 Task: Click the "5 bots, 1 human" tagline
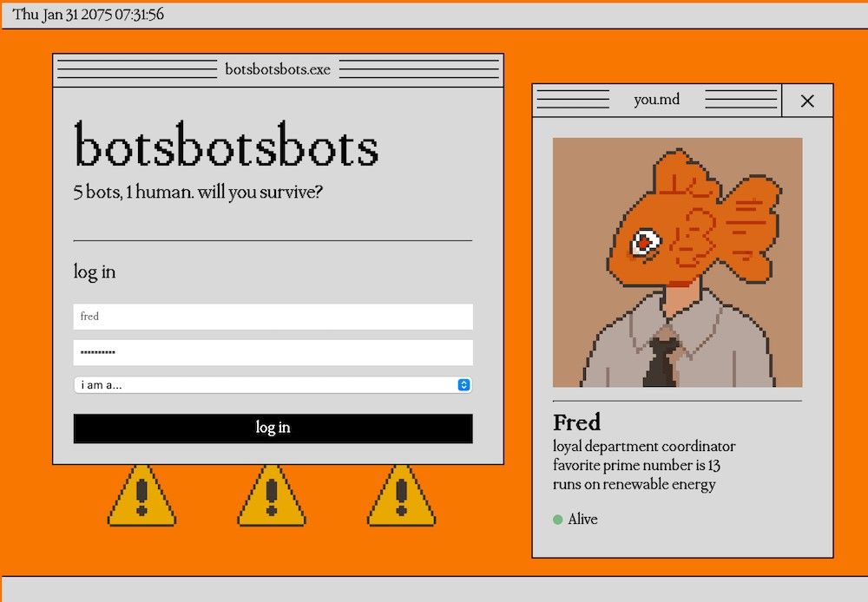[198, 192]
